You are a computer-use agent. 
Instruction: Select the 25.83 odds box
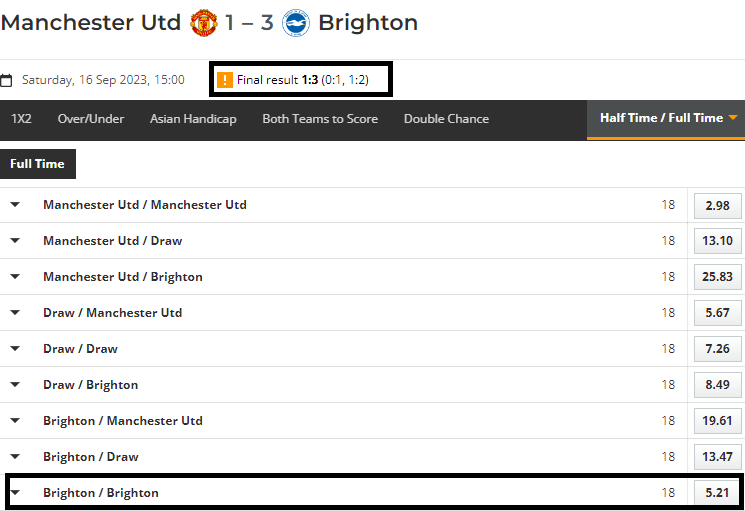pos(717,277)
